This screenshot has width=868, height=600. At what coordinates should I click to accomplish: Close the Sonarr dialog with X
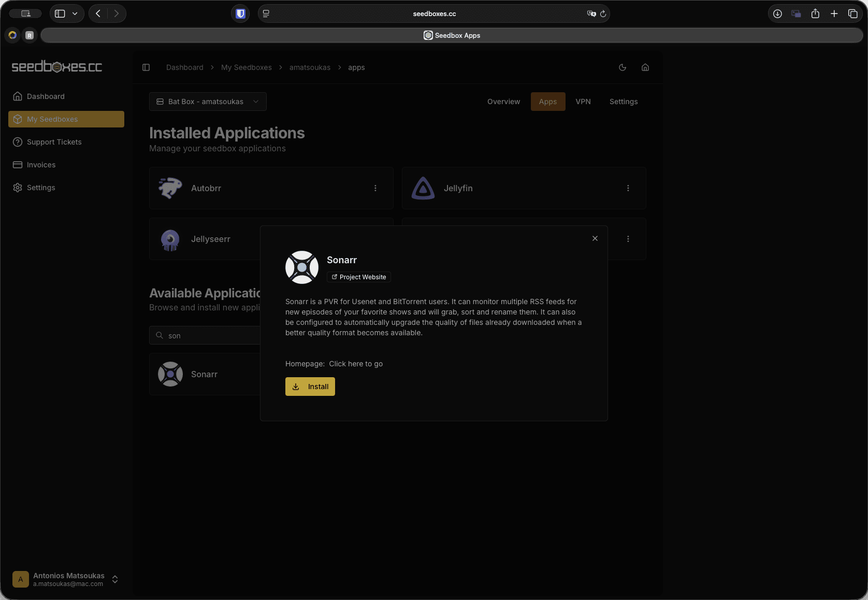(595, 238)
